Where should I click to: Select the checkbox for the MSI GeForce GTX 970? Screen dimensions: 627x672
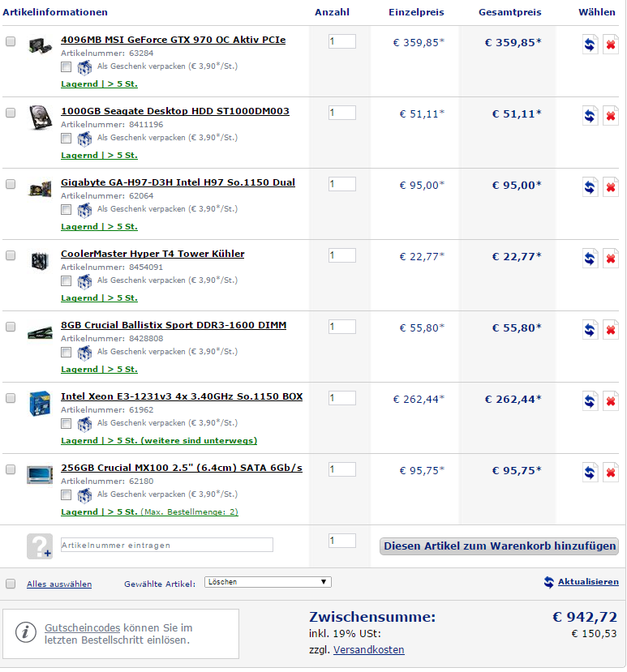tap(11, 41)
